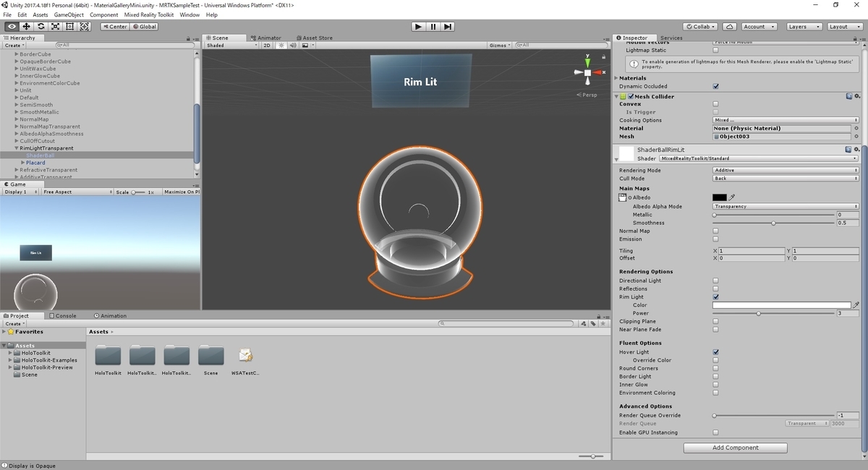Screen dimensions: 868x470
Task: Toggle scene audio speaker icon
Action: (293, 46)
